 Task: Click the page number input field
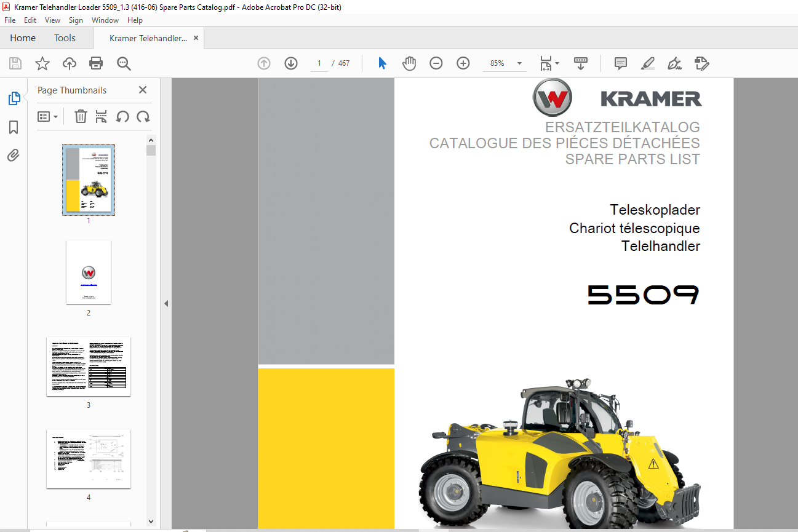[319, 63]
